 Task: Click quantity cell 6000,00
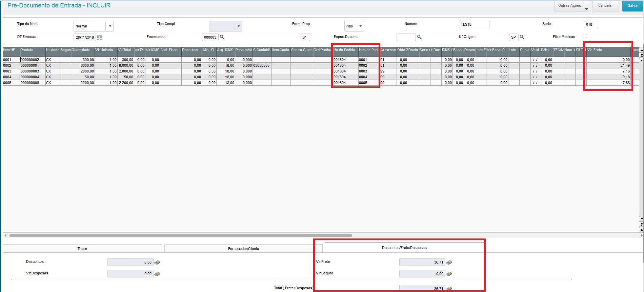pos(83,65)
